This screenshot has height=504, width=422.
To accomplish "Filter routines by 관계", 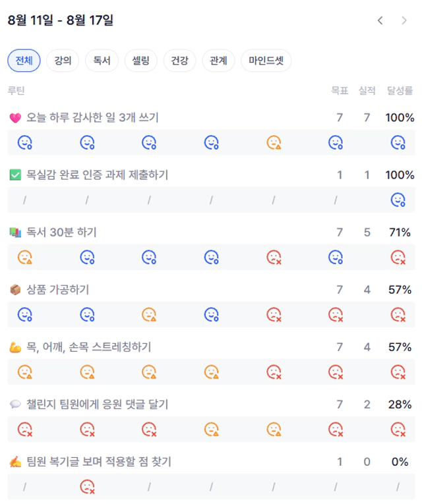I will pos(218,61).
